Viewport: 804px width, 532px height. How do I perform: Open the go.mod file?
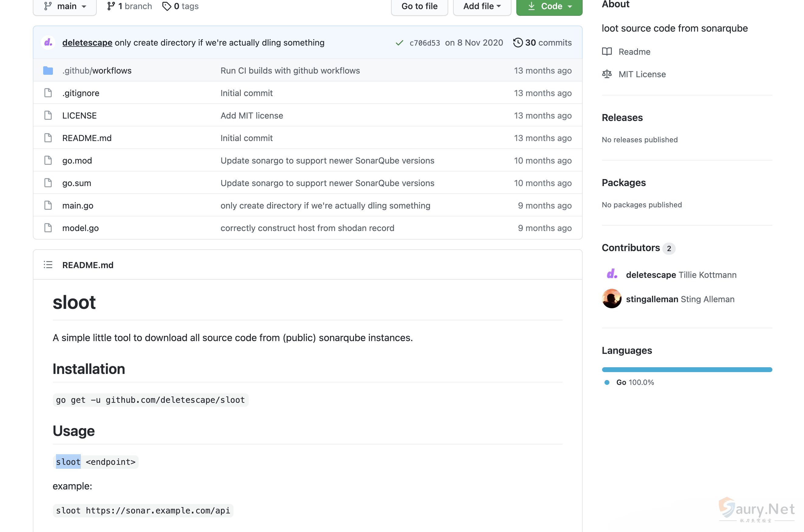[x=77, y=161]
